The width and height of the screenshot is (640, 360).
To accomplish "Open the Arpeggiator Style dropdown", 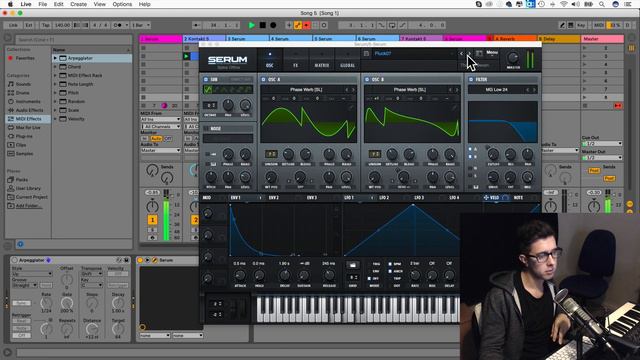I will 32,273.
